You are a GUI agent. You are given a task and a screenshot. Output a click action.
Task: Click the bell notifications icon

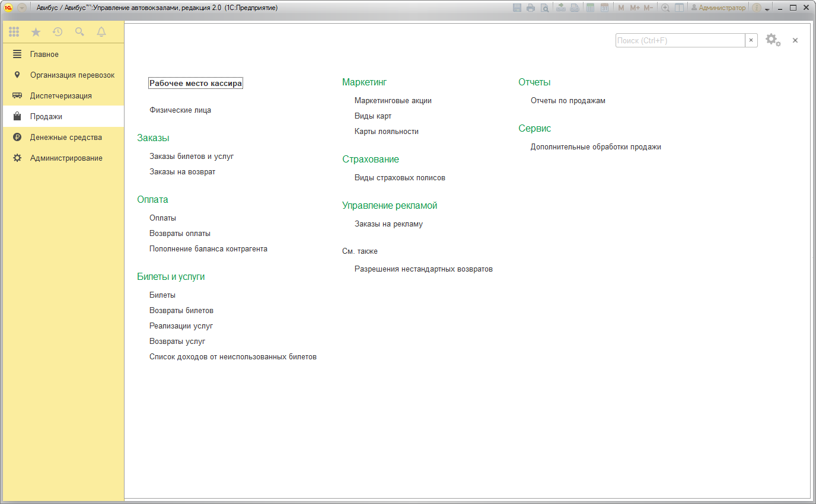click(x=101, y=32)
